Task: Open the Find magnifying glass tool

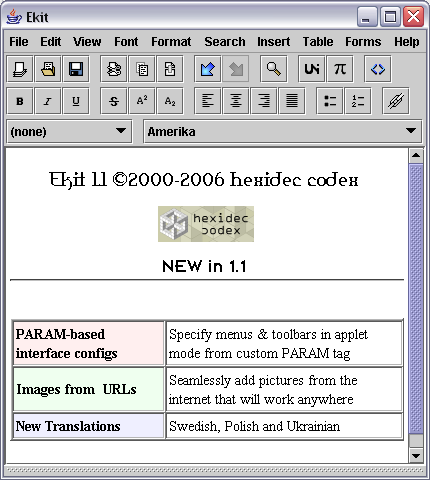Action: point(273,69)
